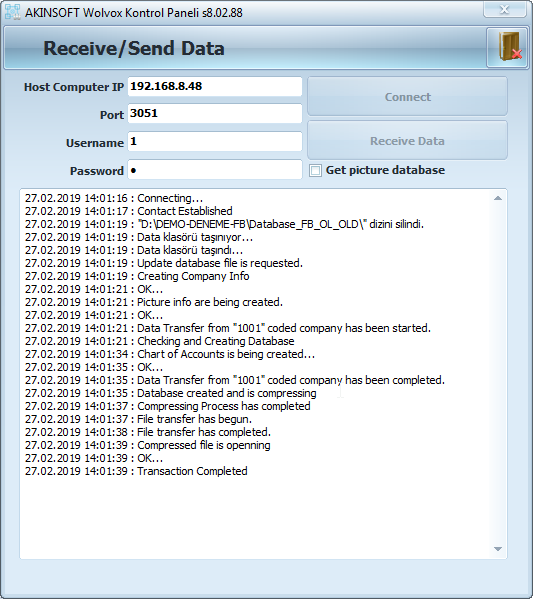
Task: Enable Get picture database checkbox
Action: tap(315, 170)
